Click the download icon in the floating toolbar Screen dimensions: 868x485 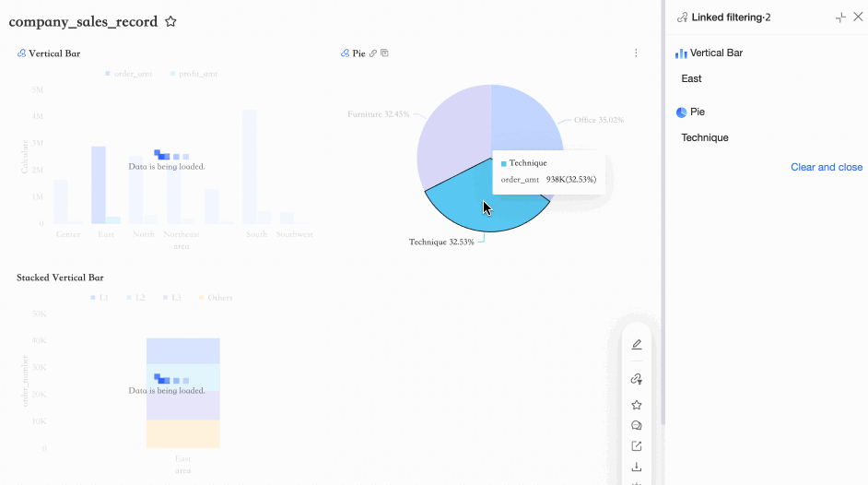point(637,467)
